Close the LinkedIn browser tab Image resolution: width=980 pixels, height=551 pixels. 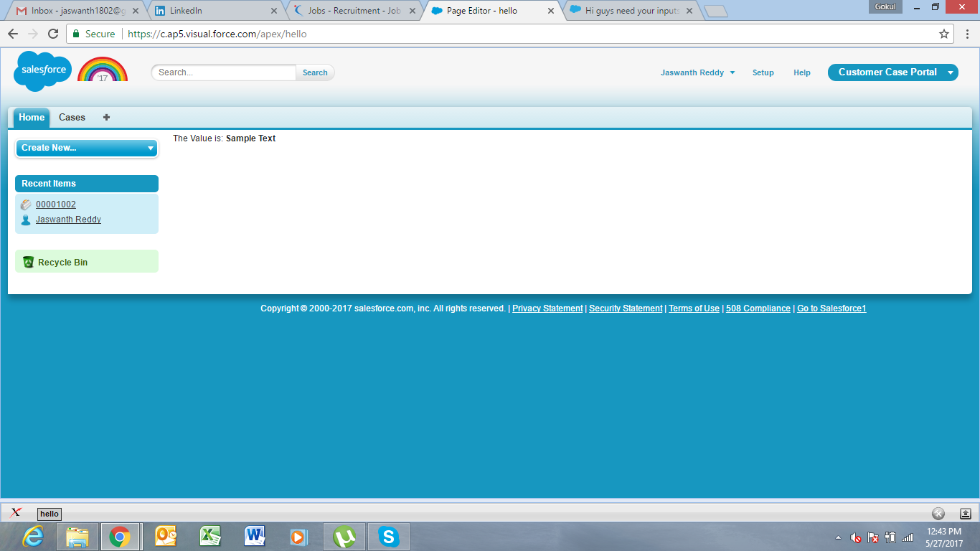coord(273,11)
